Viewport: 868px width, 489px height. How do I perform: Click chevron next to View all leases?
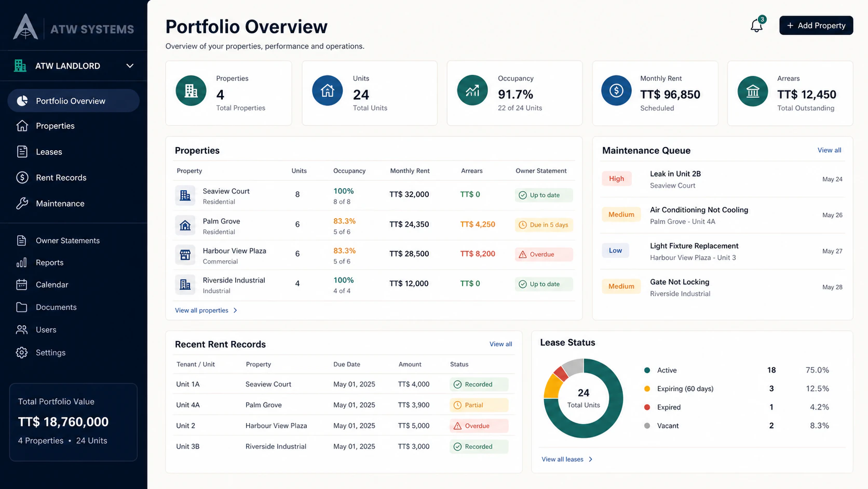pos(590,459)
